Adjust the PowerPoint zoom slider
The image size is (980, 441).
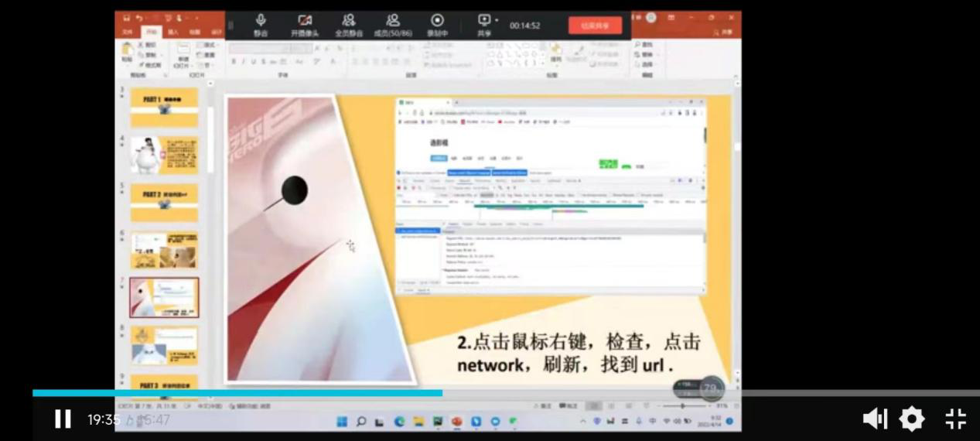pyautogui.click(x=682, y=405)
